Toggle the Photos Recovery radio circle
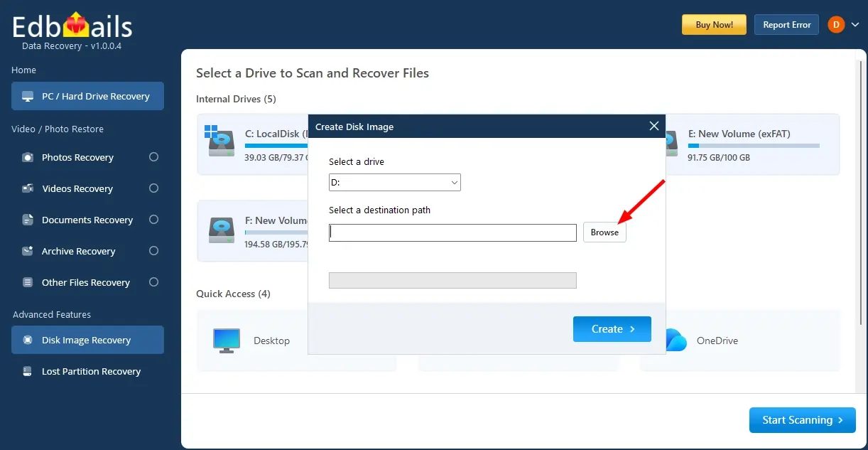 (x=153, y=157)
